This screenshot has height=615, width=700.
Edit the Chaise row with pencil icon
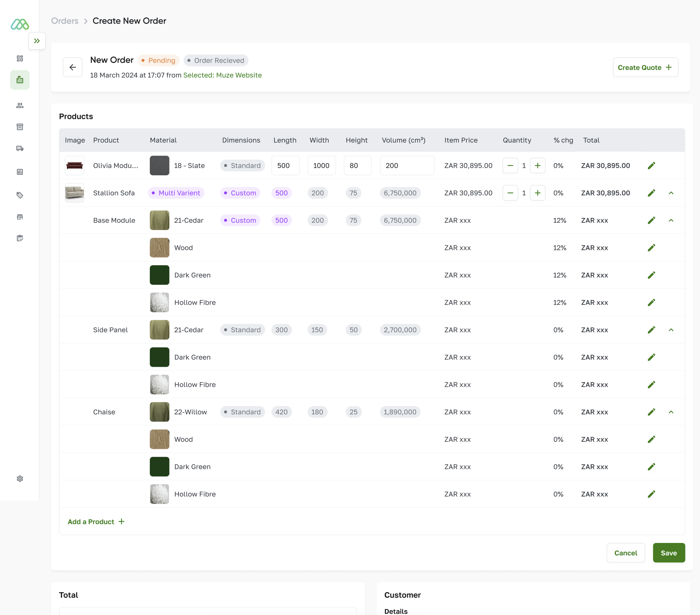click(x=651, y=412)
